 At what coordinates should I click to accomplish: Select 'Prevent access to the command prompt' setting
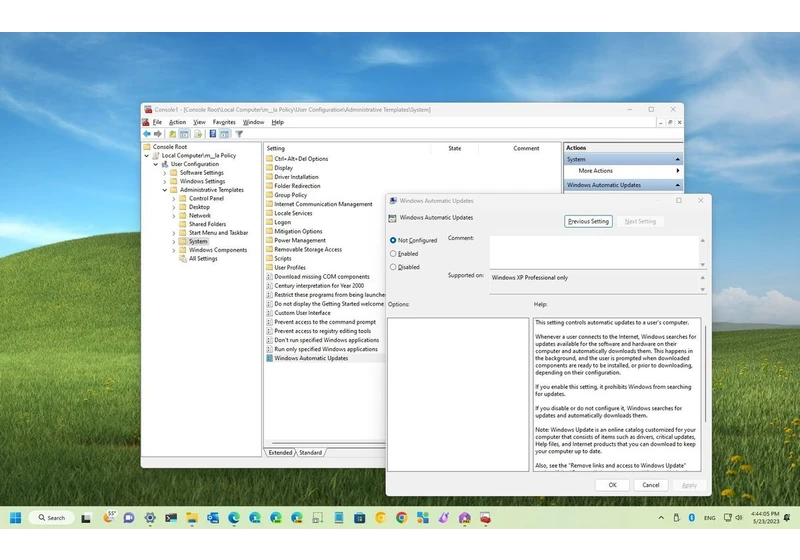(325, 322)
